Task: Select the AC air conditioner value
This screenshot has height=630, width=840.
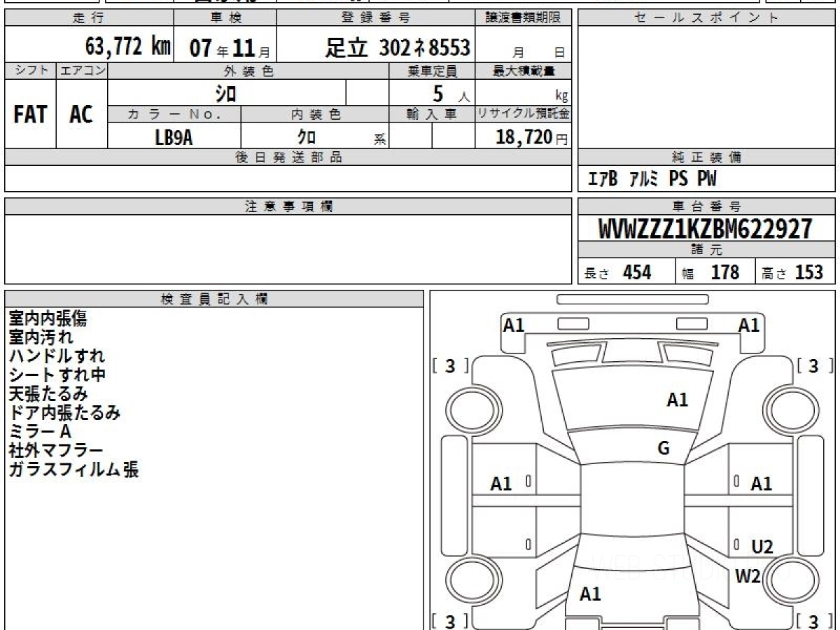Action: (x=81, y=115)
